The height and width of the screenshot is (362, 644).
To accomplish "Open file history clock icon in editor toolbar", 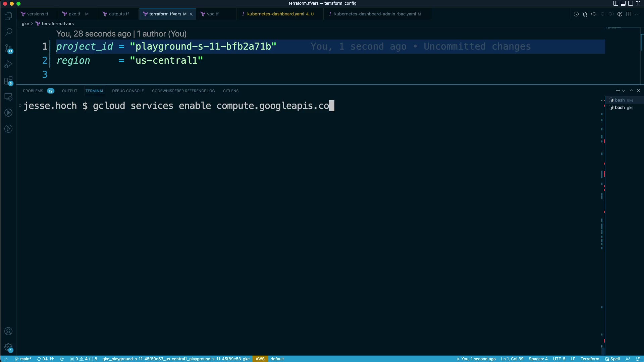I will (576, 14).
